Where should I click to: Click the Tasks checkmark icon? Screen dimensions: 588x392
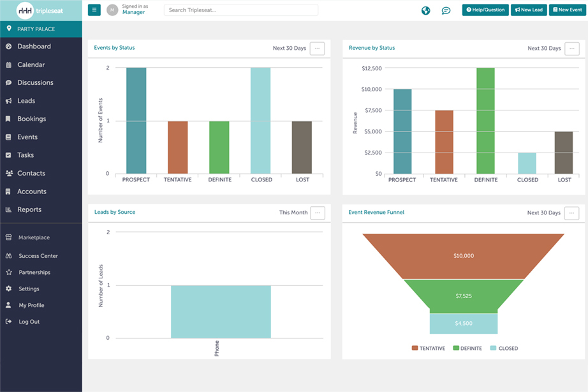(8, 155)
